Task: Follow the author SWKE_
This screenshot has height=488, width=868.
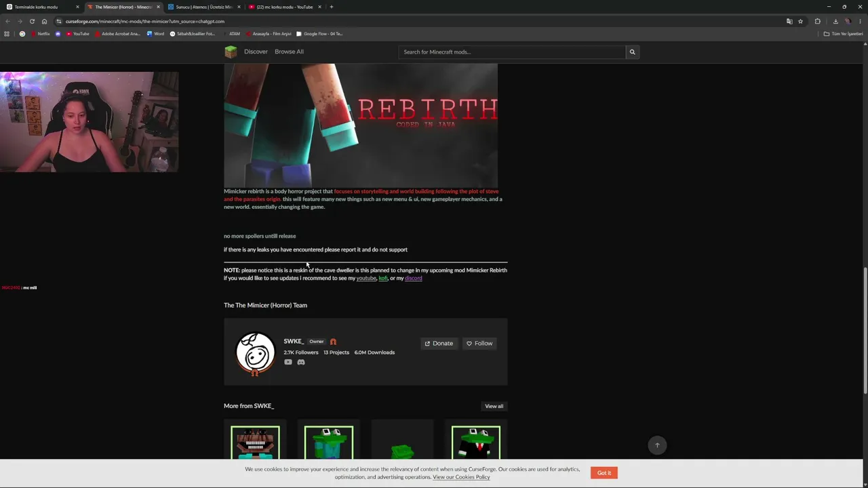Action: pos(479,344)
